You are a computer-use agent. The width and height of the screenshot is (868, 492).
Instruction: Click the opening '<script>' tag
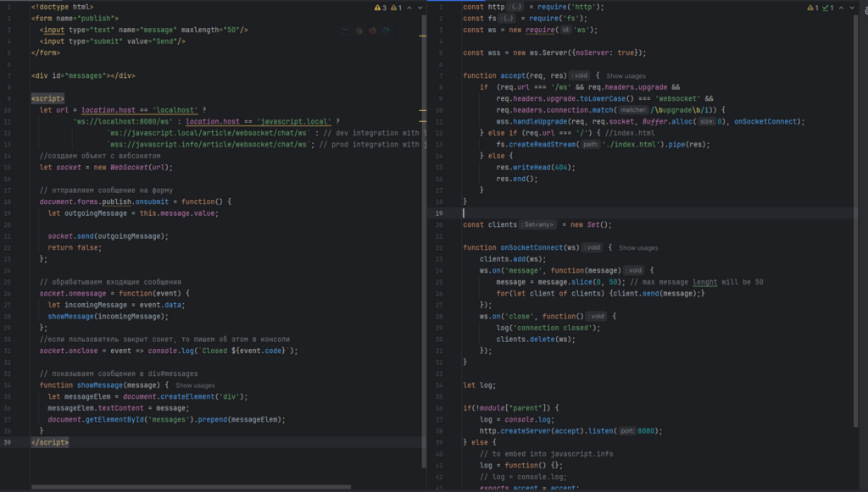coord(47,98)
